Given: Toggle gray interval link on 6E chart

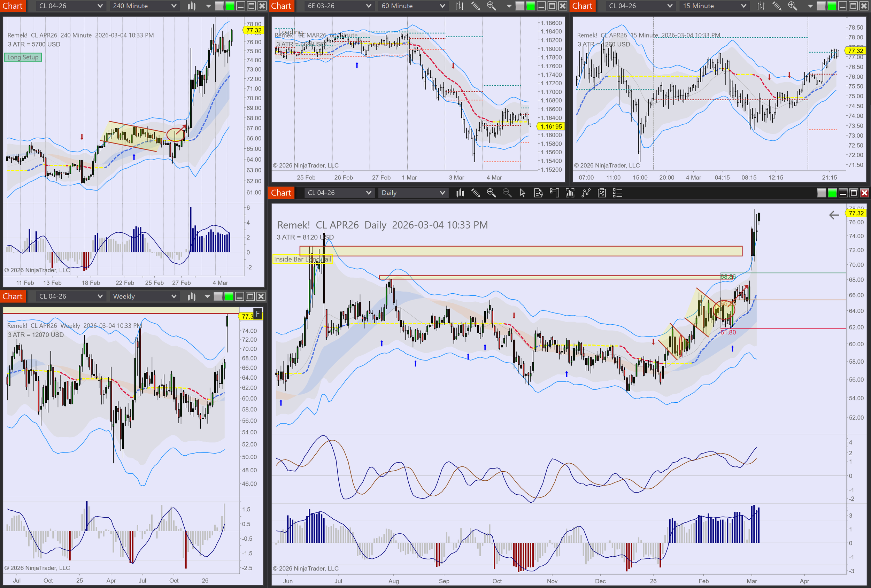Looking at the screenshot, I should tap(520, 6).
